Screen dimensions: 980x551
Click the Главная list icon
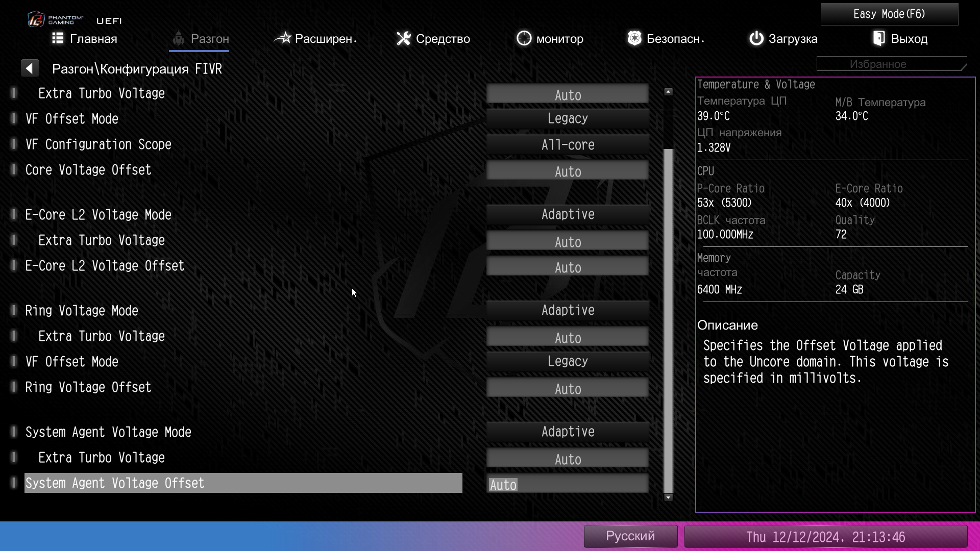(x=58, y=38)
